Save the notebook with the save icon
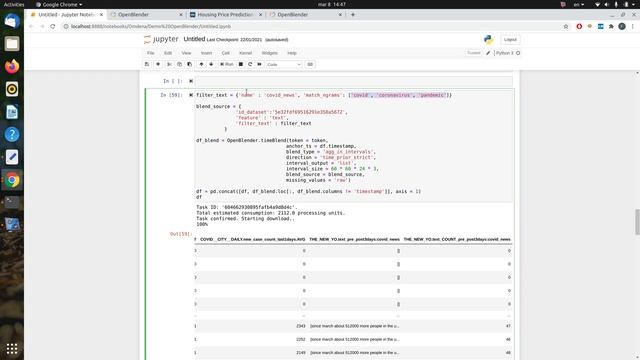Image resolution: width=640 pixels, height=360 pixels. [x=147, y=64]
